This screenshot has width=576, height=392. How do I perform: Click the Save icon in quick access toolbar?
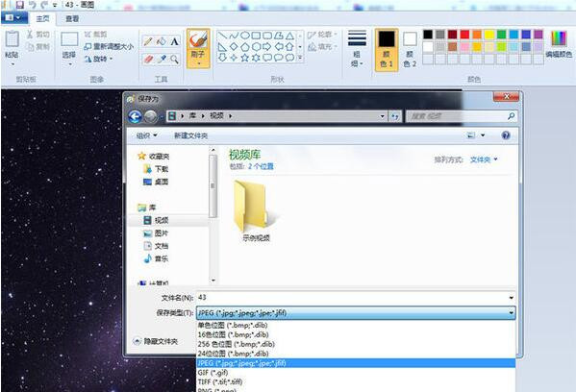coord(20,5)
